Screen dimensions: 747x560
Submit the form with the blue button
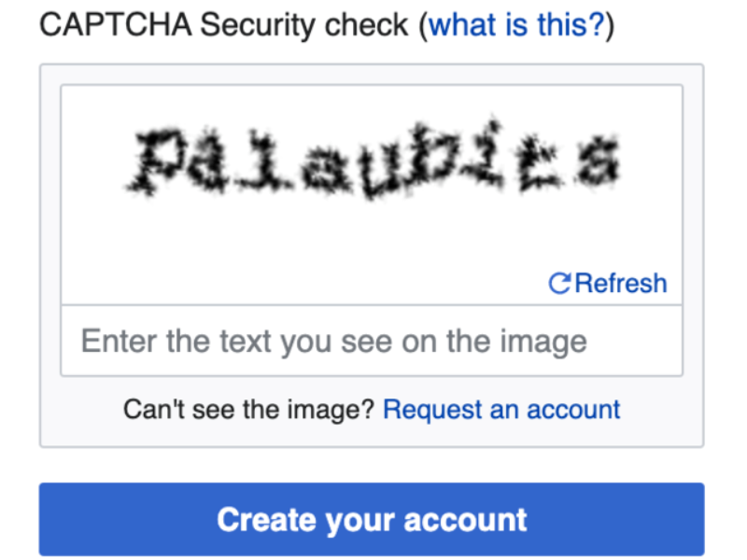[372, 519]
